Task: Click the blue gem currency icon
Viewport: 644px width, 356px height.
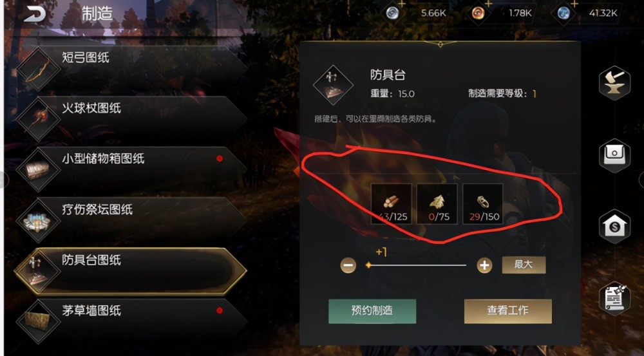Action: 563,13
